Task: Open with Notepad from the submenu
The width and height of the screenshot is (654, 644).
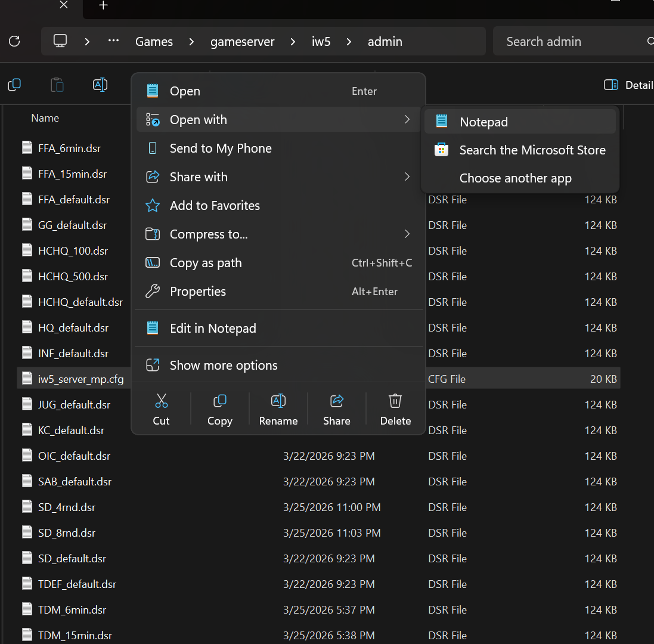Action: [520, 122]
